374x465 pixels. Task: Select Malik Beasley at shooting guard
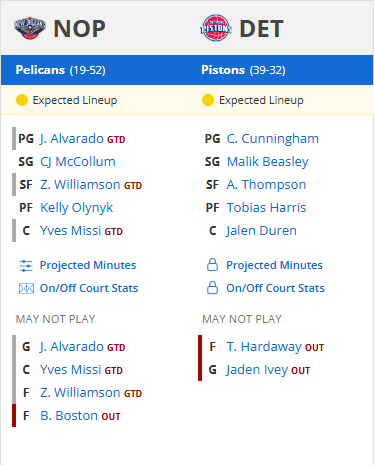pos(268,162)
